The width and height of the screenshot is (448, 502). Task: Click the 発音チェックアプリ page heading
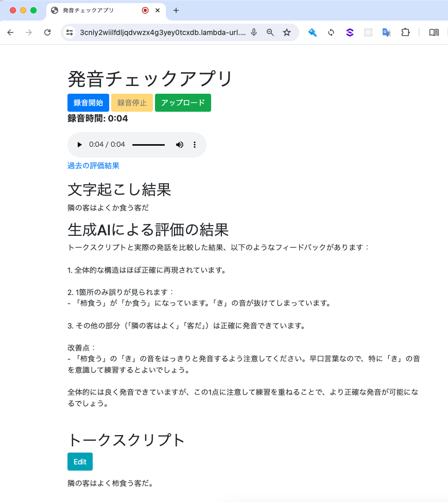click(150, 79)
